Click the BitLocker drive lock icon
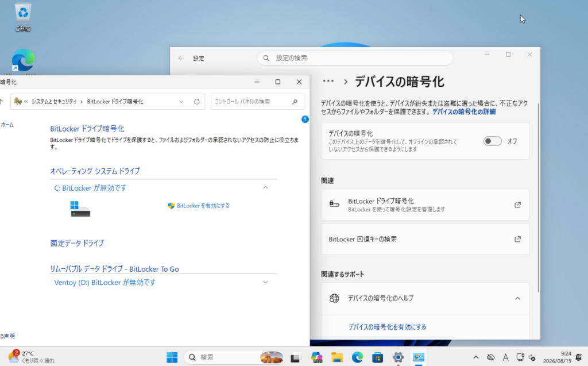 [x=334, y=204]
